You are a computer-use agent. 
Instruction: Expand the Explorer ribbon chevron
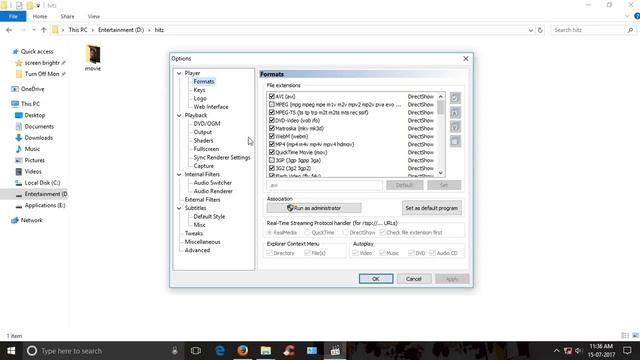point(627,16)
